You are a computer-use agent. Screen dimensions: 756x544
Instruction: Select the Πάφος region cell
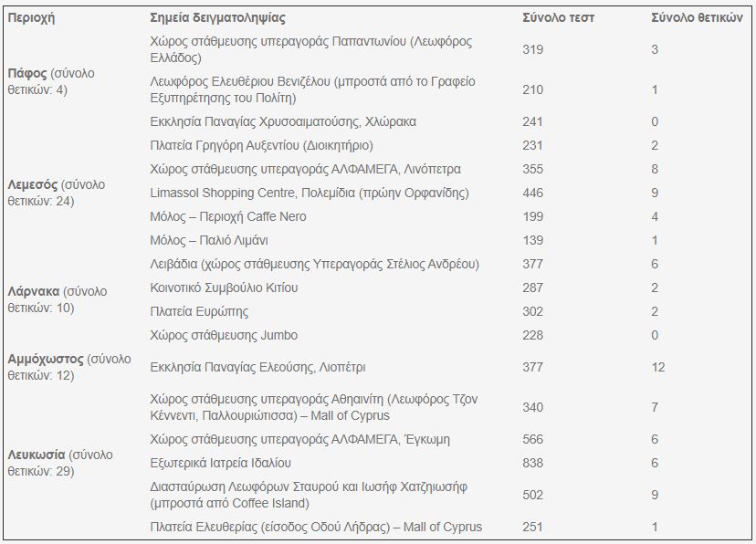pos(51,81)
